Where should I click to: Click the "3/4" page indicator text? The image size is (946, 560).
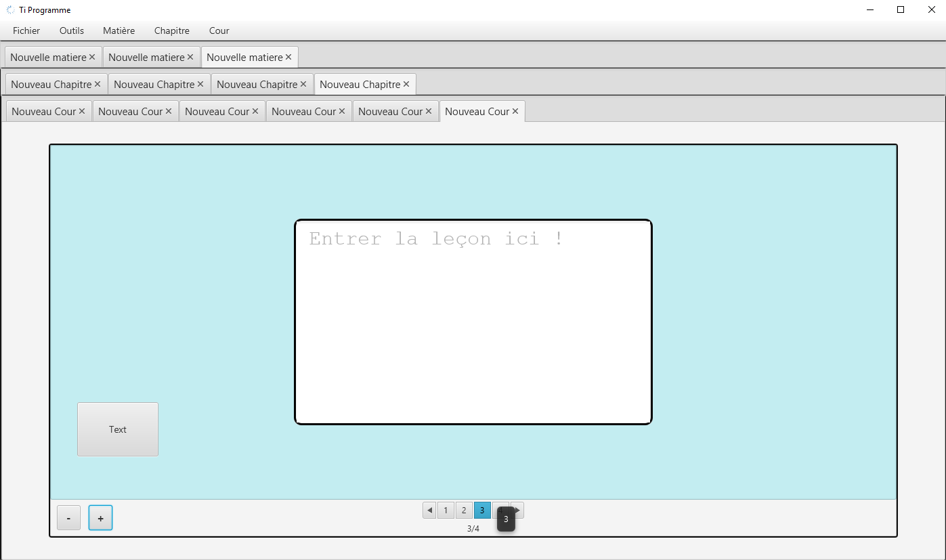click(x=473, y=529)
